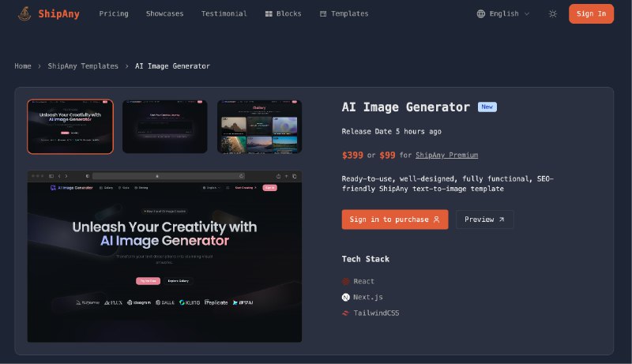Open the ShipAny Templates breadcrumb link

click(83, 66)
